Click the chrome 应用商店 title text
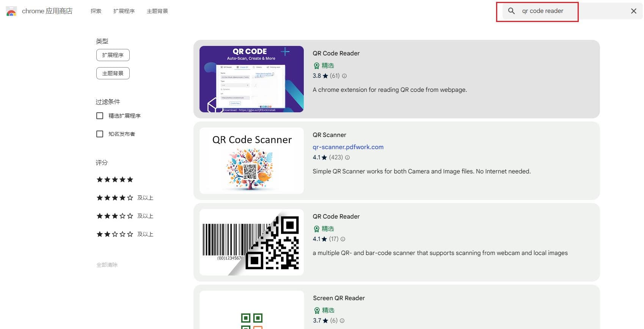 click(x=47, y=11)
